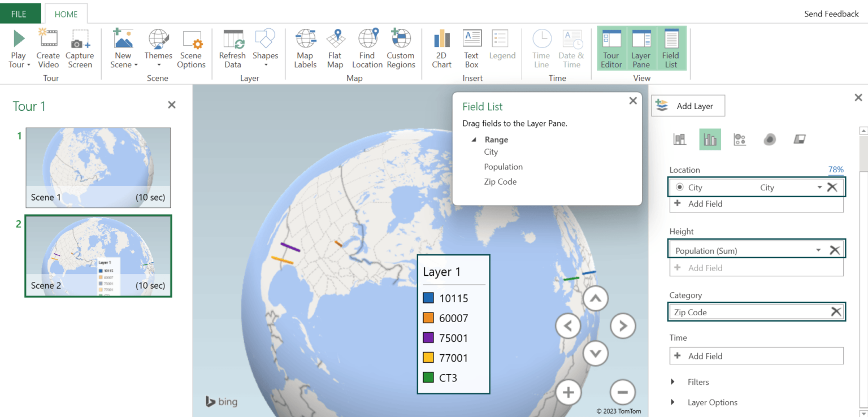The width and height of the screenshot is (868, 417).
Task: Open Find Location in the Map group
Action: [x=367, y=48]
